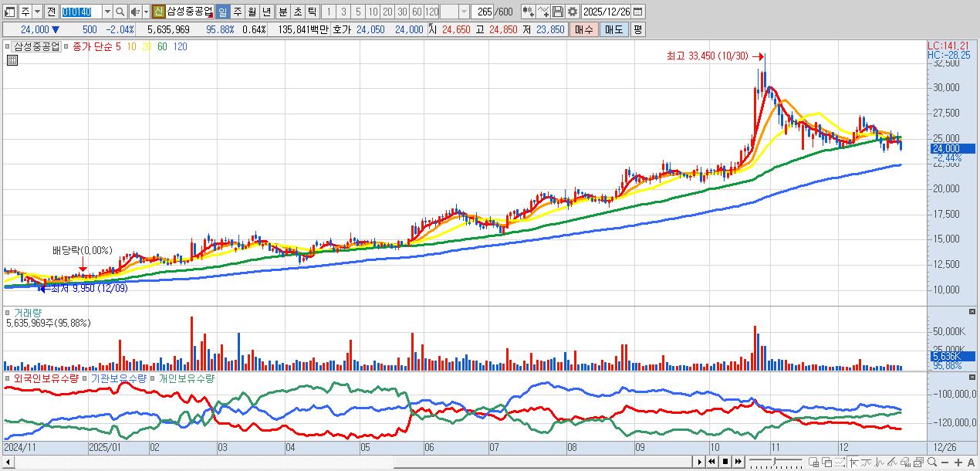
Task: Click the candle chart type icon
Action: tap(529, 12)
